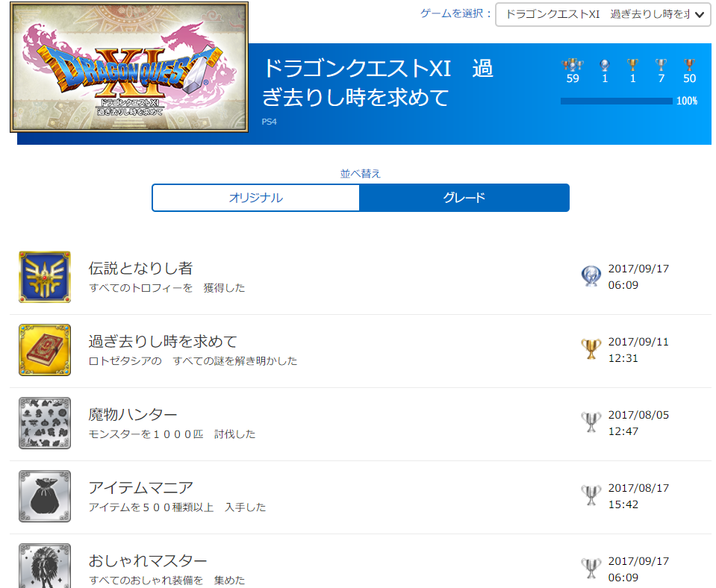Click the 魔物ハンター monster silhouettes icon
716x588 pixels.
(45, 423)
